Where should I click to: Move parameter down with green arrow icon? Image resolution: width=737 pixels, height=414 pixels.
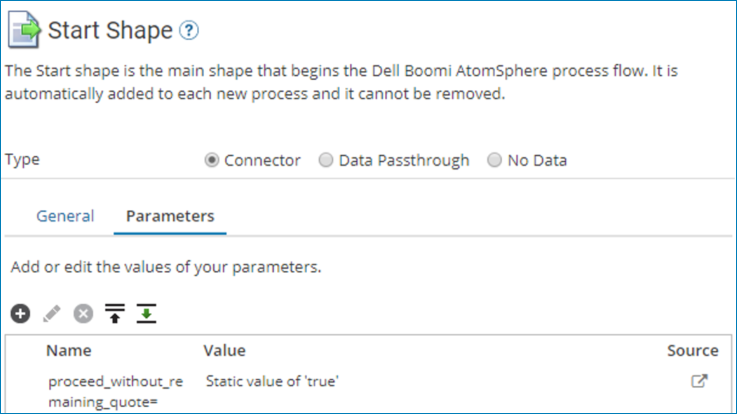(147, 314)
